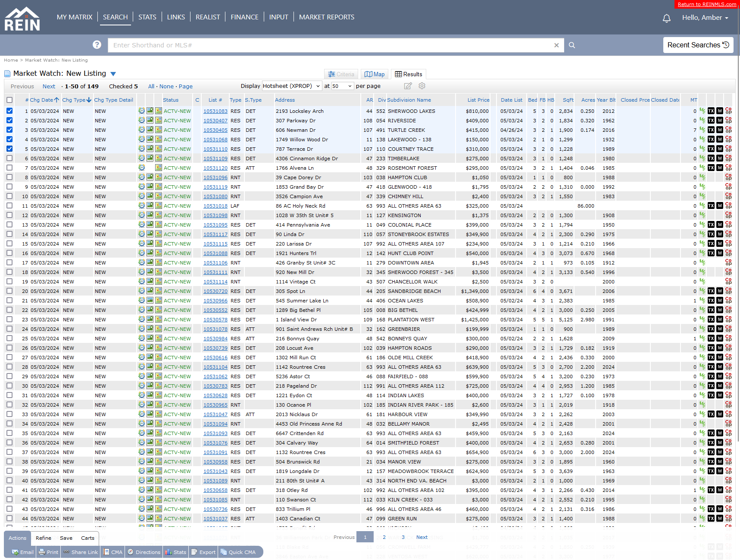Open notifications bell icon
This screenshot has width=740, height=560.
pos(666,18)
